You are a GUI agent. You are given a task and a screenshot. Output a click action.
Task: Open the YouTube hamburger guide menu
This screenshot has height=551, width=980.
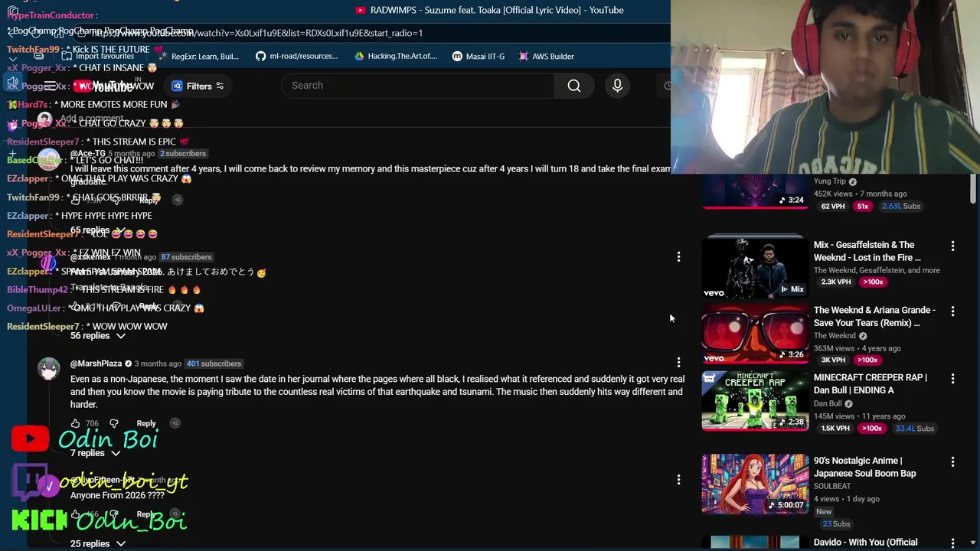[x=50, y=86]
